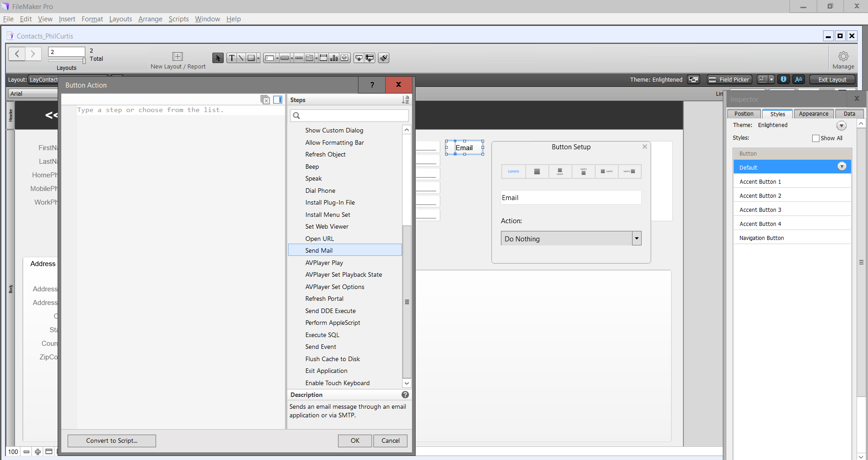Choose icon-right-of-label button layout
The width and height of the screenshot is (868, 460).
(x=630, y=171)
